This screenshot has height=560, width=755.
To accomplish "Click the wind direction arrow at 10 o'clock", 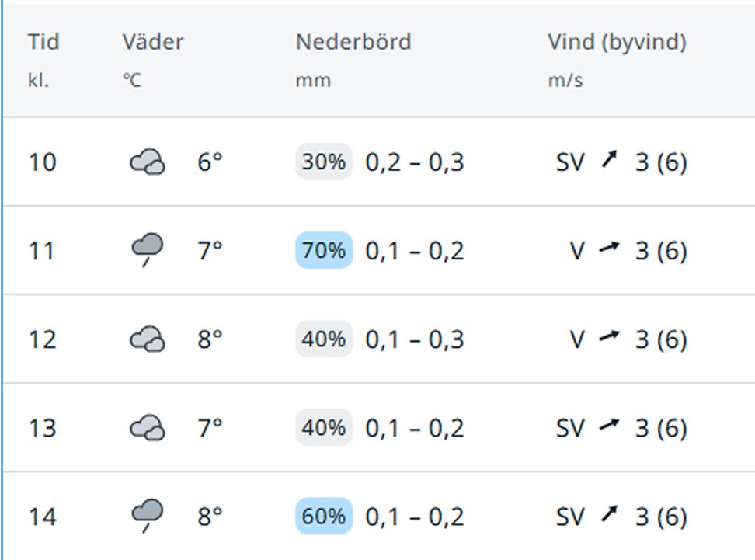I will coord(610,162).
